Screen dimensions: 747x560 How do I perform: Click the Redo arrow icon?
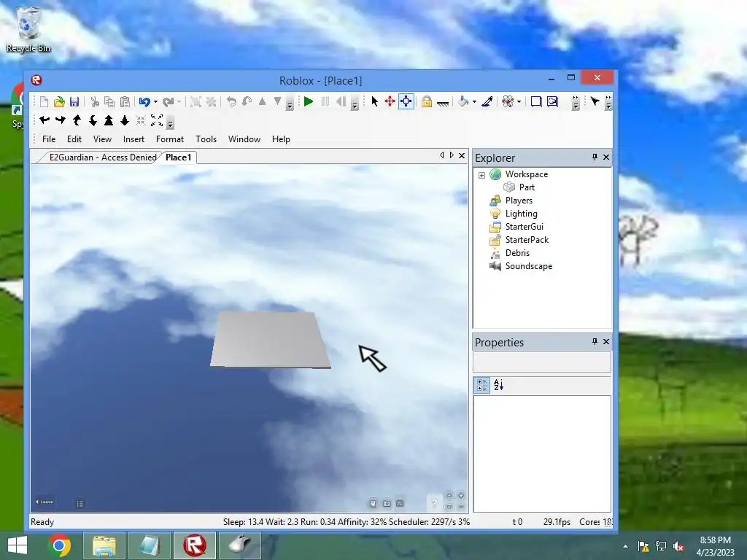[x=168, y=101]
